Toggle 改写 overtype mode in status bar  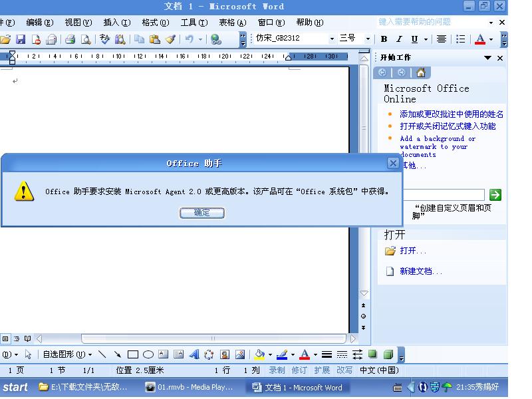344,370
